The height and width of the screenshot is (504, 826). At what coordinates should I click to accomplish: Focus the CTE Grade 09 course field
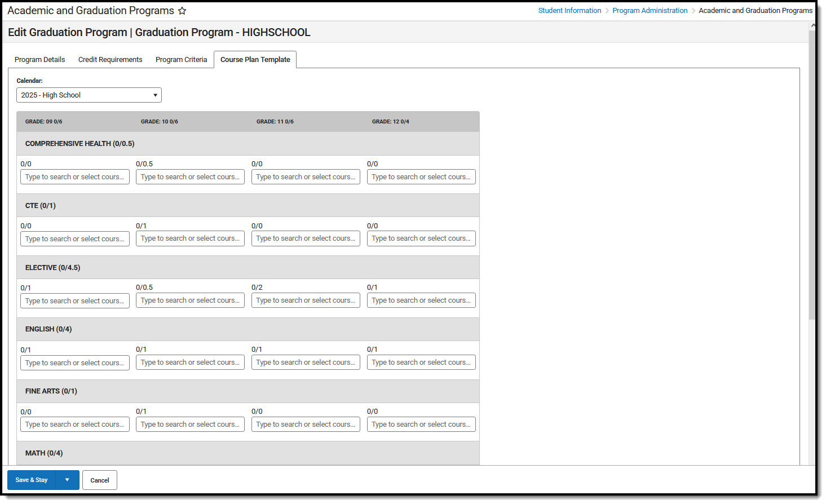[x=75, y=239]
